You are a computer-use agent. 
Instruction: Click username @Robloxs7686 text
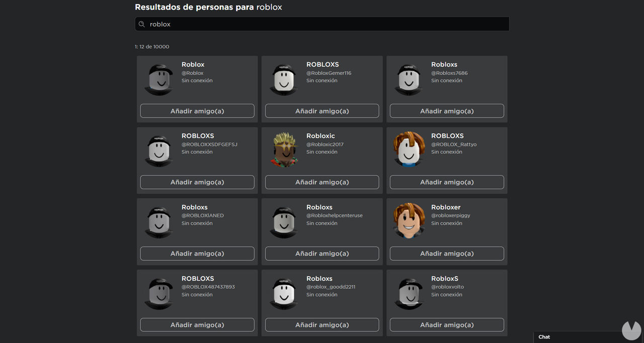click(449, 73)
